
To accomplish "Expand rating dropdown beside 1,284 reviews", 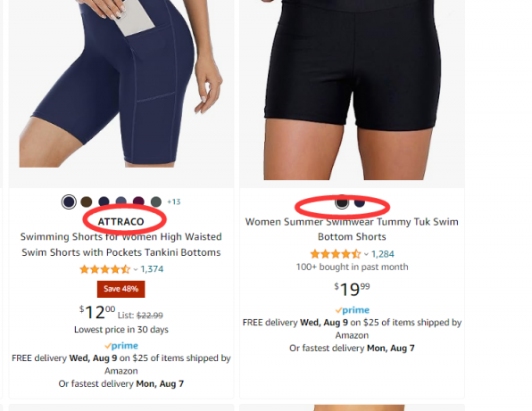I will [366, 254].
